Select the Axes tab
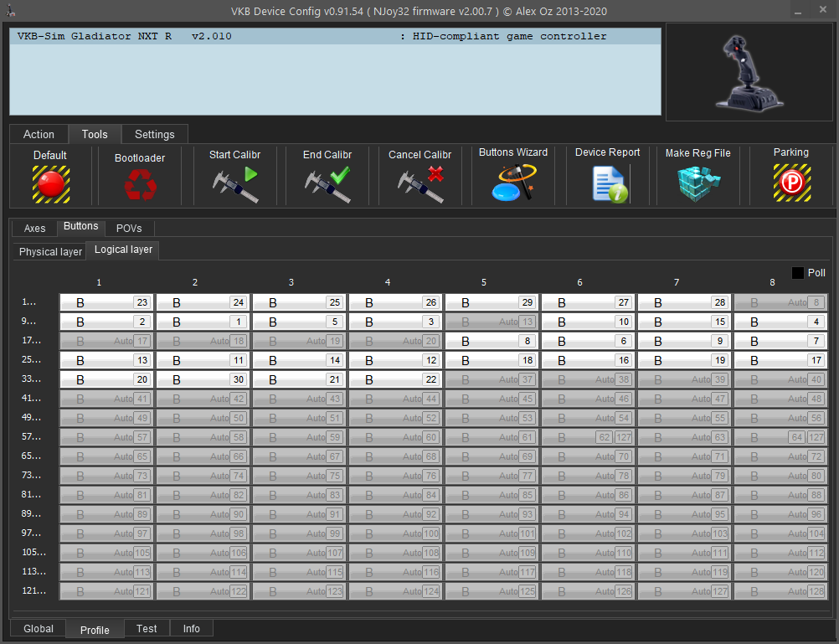This screenshot has height=644, width=839. coord(34,229)
